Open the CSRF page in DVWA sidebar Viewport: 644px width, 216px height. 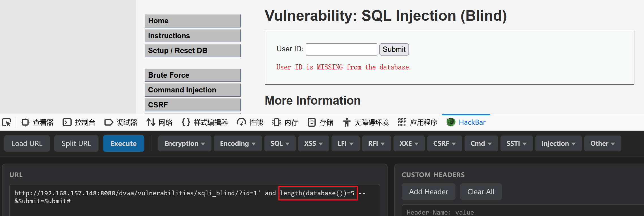click(192, 105)
